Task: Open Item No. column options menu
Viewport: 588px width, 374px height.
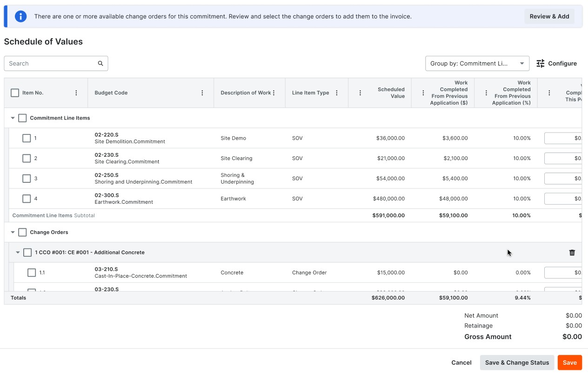Action: tap(76, 93)
